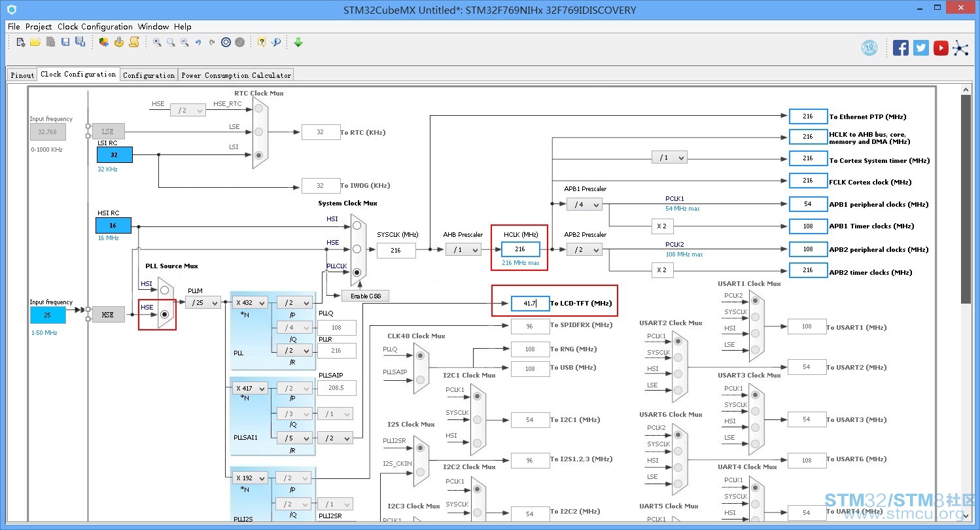Undo the last clock change
This screenshot has width=980, height=530.
tap(198, 43)
